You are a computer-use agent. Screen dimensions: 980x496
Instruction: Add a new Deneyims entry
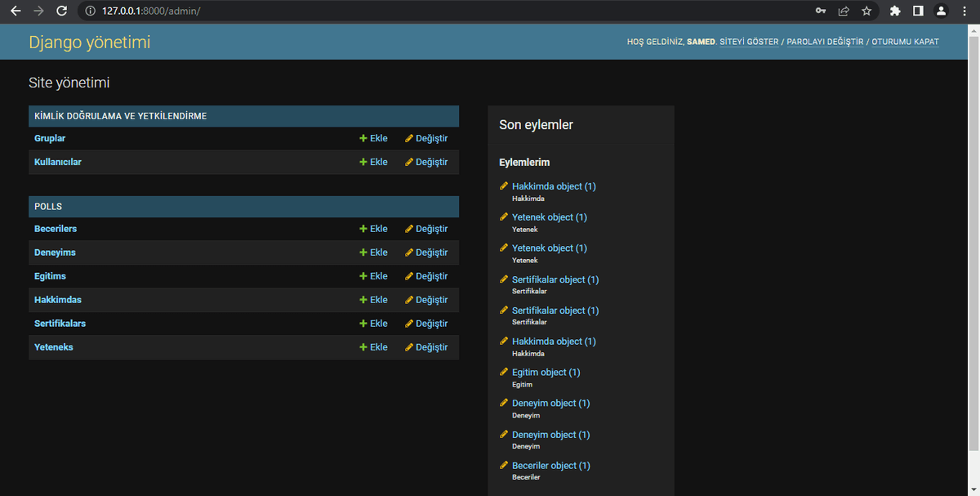pyautogui.click(x=373, y=252)
